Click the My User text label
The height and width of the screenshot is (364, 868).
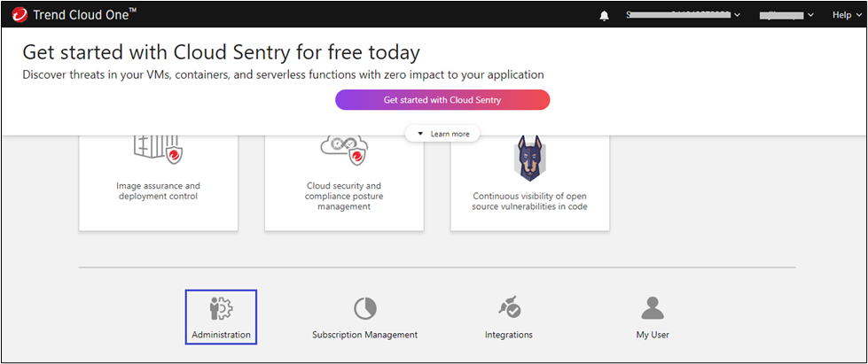[653, 335]
